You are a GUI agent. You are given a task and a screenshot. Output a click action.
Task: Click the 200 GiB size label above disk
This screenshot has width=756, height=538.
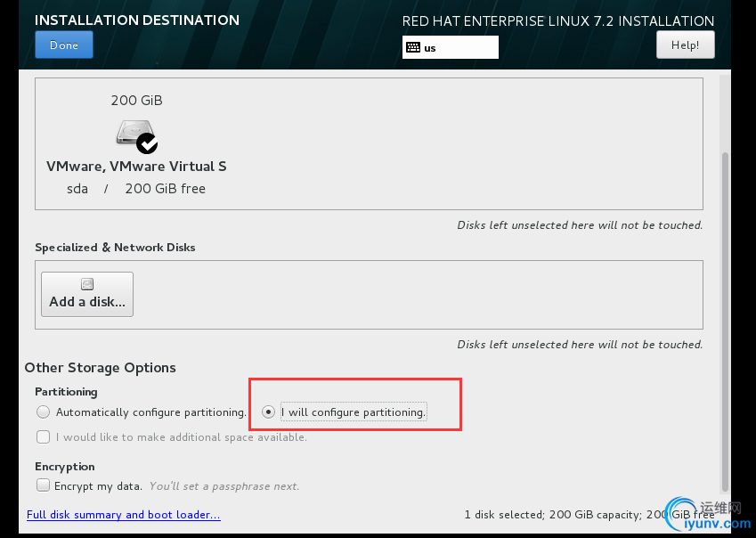[137, 101]
